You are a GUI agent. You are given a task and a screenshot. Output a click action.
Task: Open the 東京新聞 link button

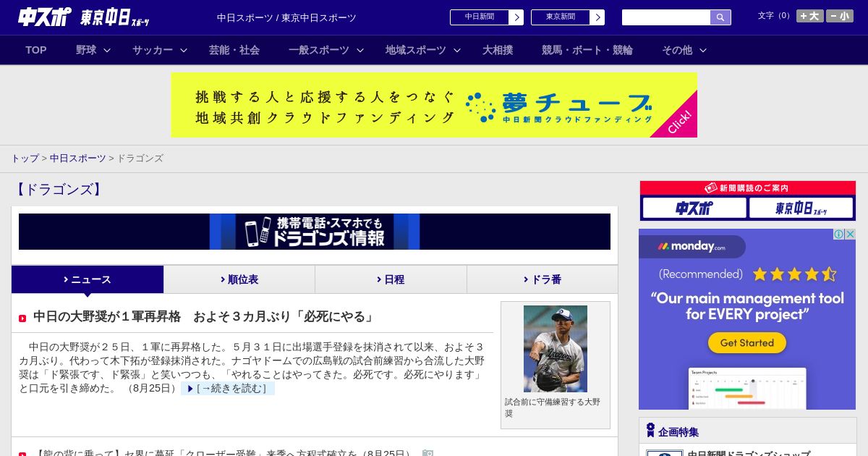point(561,17)
